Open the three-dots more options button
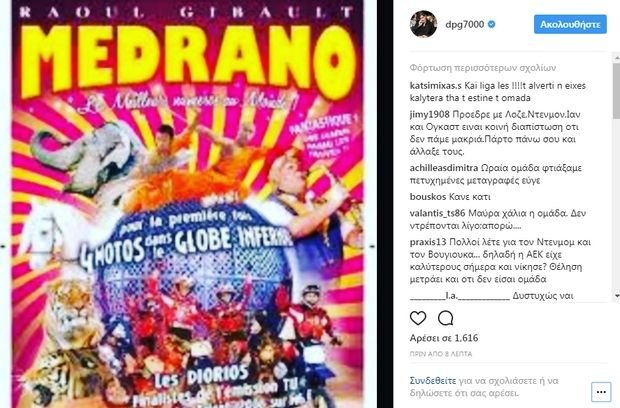The width and height of the screenshot is (620, 408). [x=601, y=392]
